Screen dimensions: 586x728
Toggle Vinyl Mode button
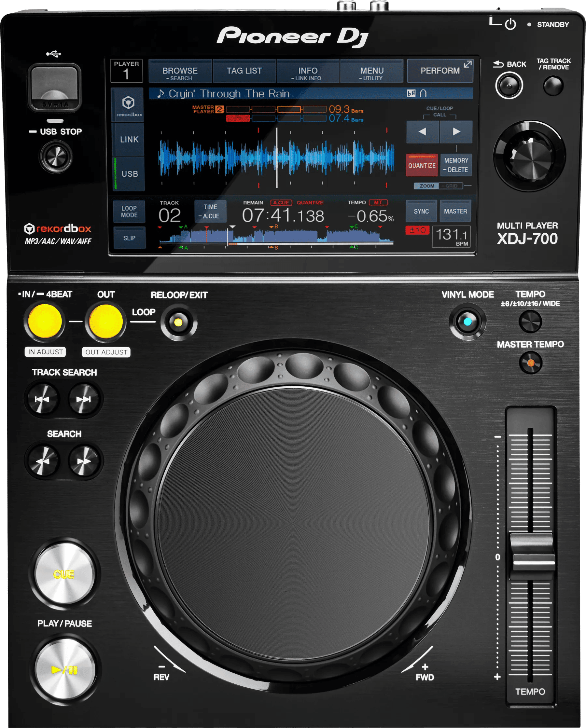[x=467, y=322]
